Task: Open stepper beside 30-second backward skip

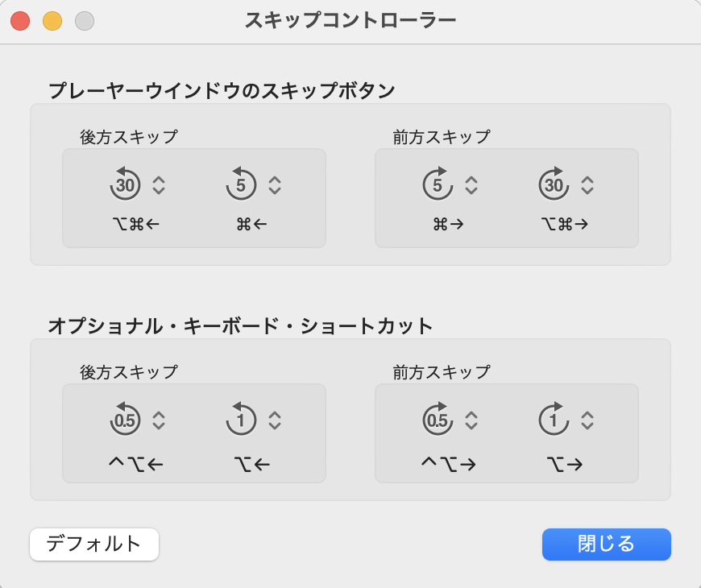Action: (x=159, y=185)
